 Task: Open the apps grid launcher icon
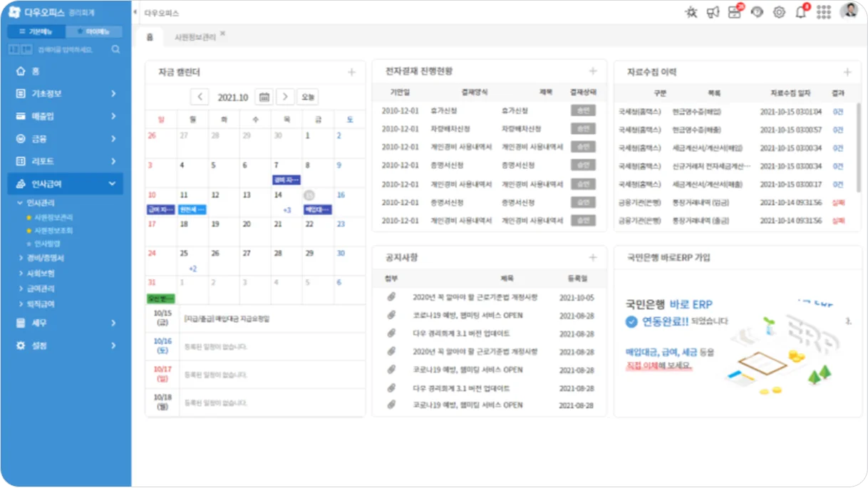coord(824,12)
